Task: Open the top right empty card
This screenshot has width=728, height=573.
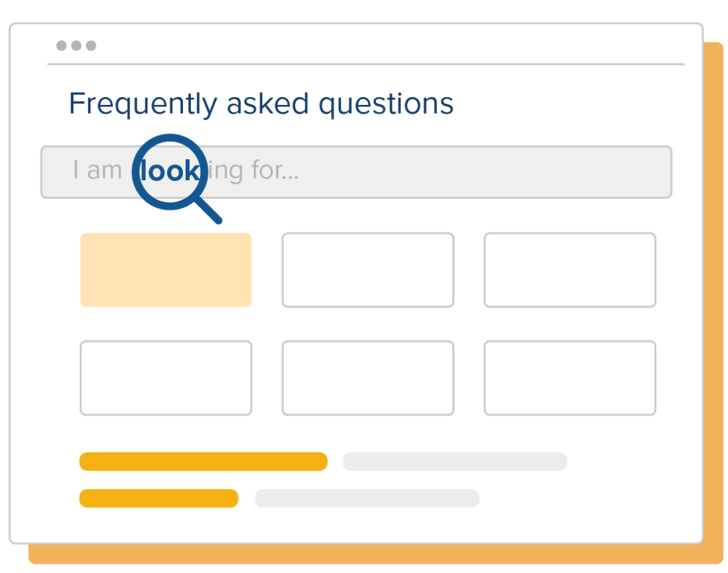Action: 569,270
